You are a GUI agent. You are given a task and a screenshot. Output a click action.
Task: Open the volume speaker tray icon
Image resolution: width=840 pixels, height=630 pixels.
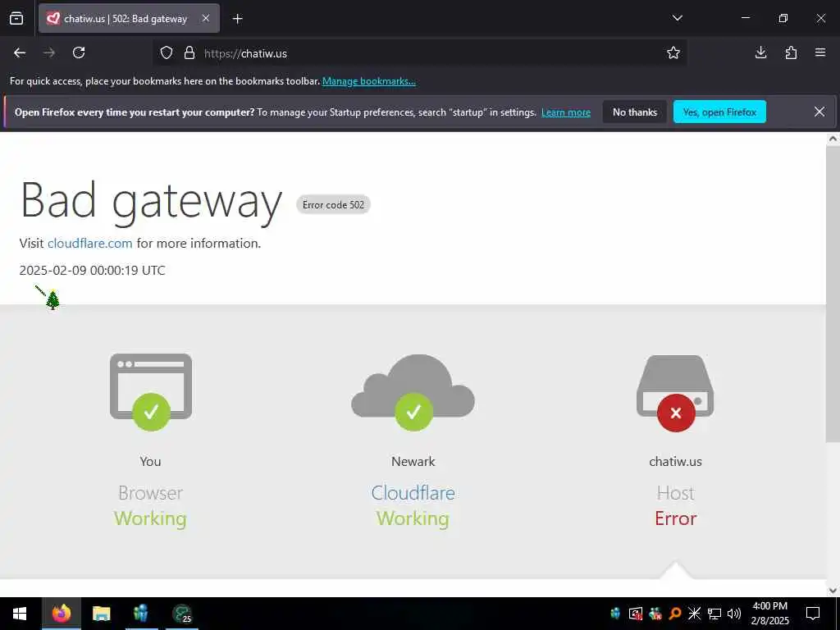[734, 614]
